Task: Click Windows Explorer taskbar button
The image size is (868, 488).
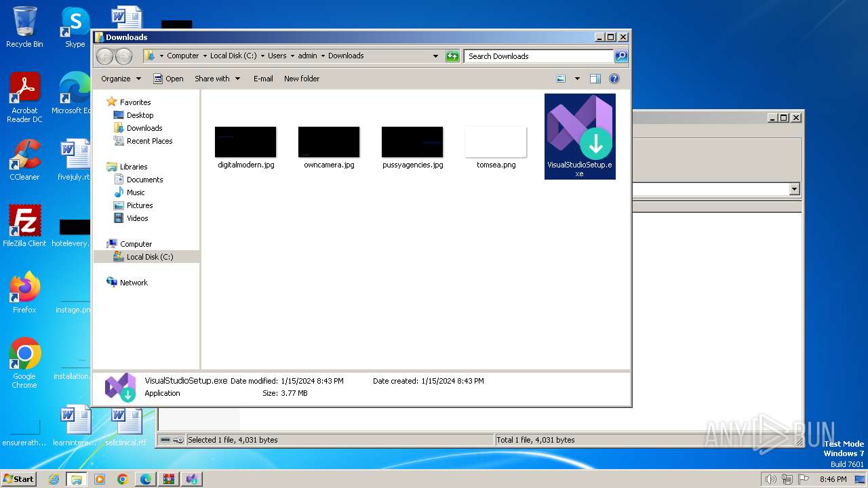Action: point(77,479)
